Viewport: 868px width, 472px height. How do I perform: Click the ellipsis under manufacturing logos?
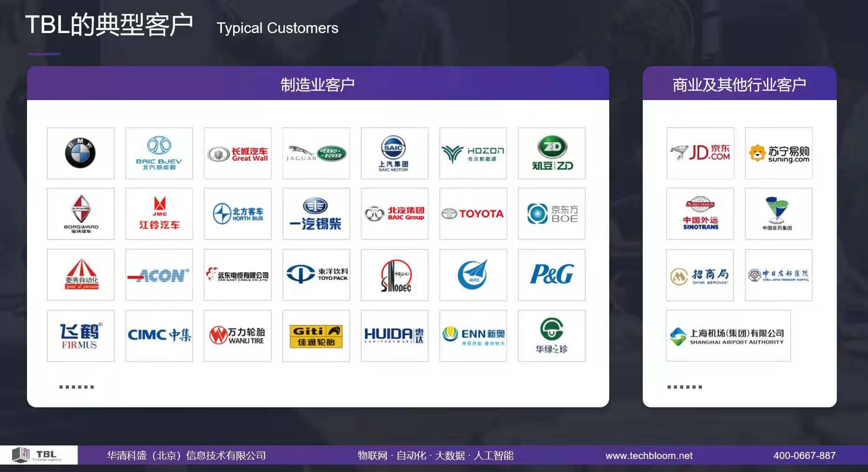[x=77, y=387]
